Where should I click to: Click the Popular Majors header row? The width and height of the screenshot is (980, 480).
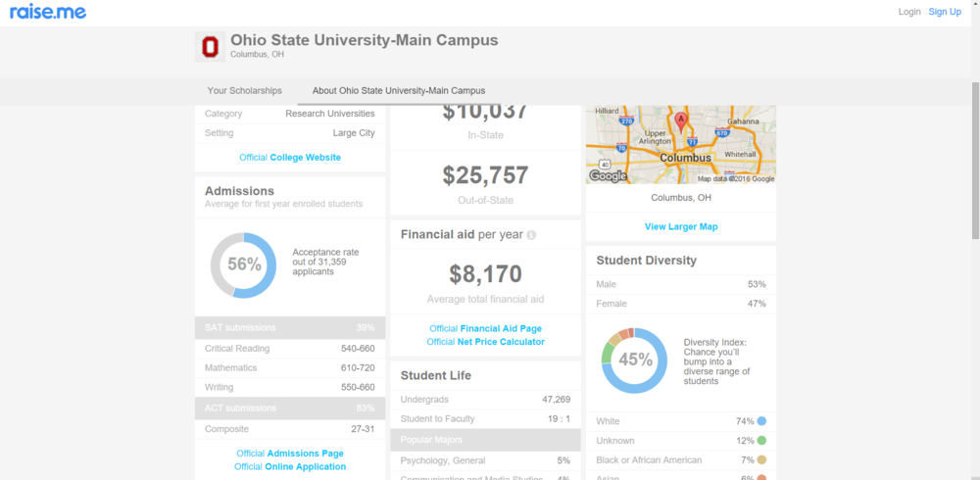coord(486,440)
